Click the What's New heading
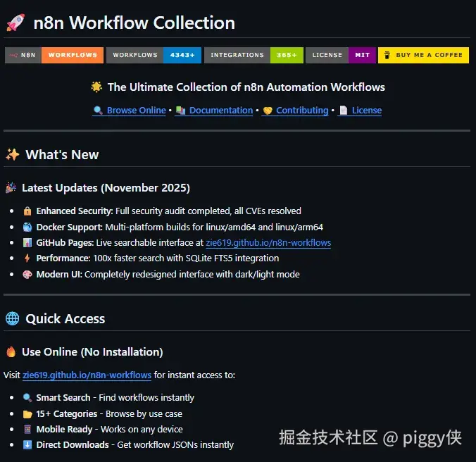Screen dimensions: 476x462 [62, 155]
